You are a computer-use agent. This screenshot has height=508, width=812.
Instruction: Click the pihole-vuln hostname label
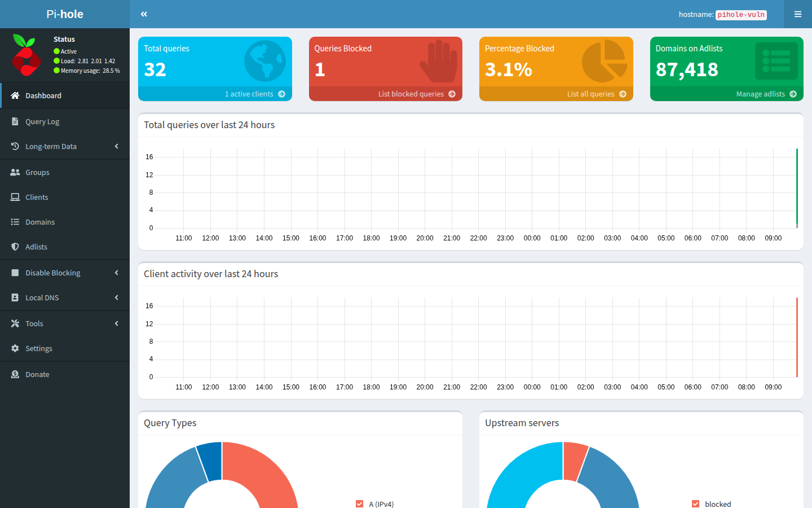tap(740, 15)
